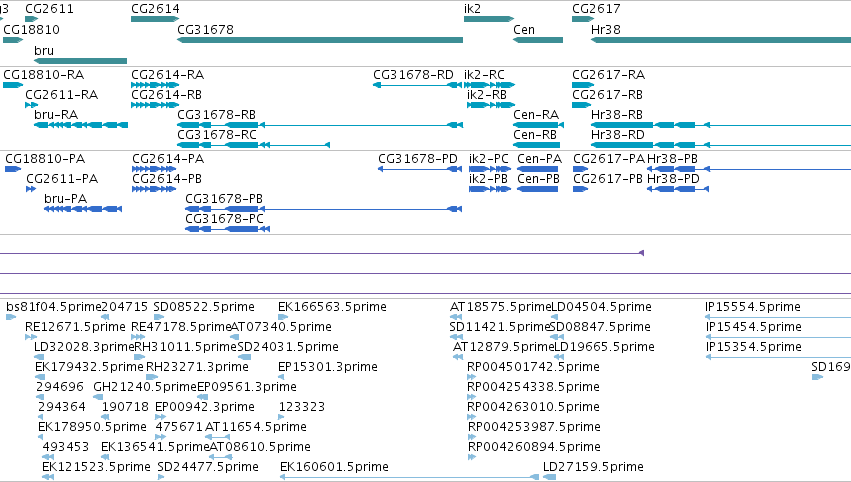This screenshot has height=482, width=851.
Task: Select transcript CG18810-RA
Action: pos(13,85)
